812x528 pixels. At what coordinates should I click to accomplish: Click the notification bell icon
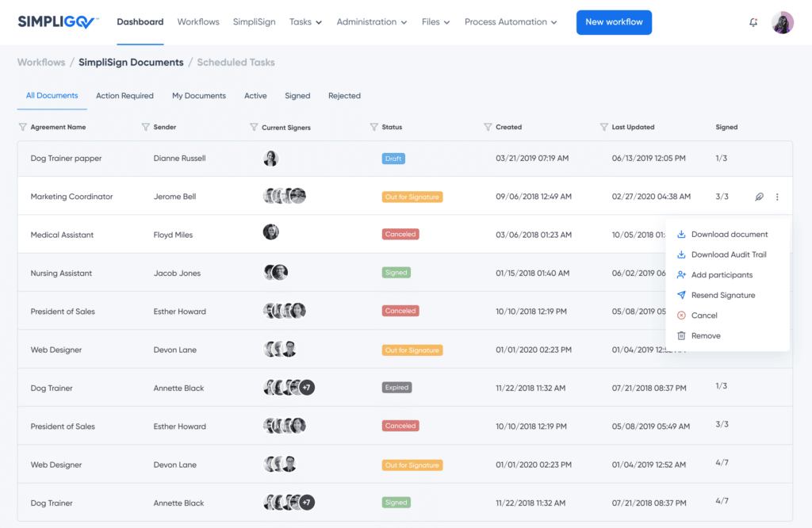753,22
